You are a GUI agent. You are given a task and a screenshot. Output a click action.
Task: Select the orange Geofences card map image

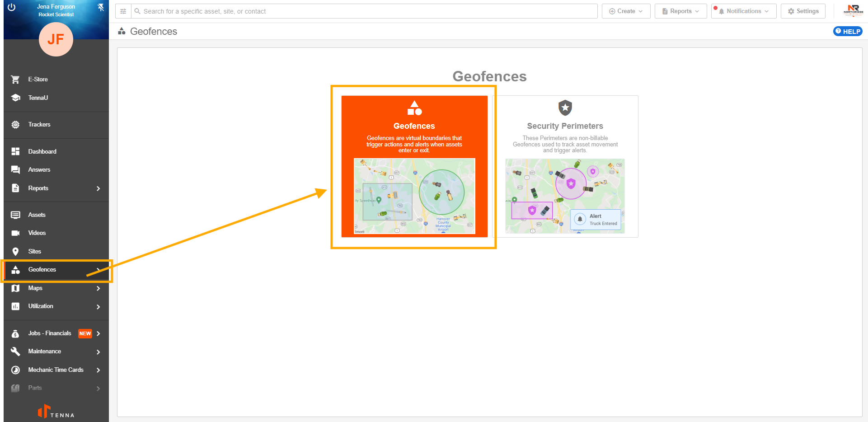coord(414,196)
